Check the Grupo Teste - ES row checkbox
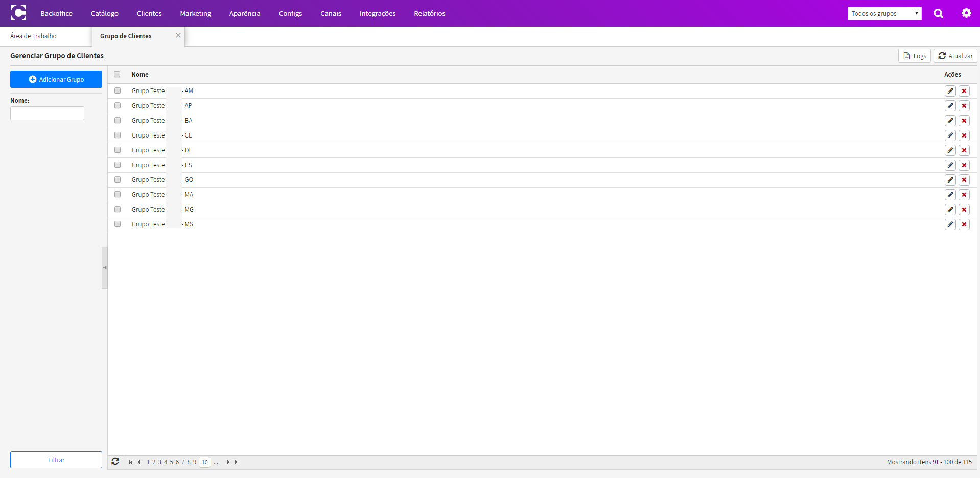 [118, 165]
